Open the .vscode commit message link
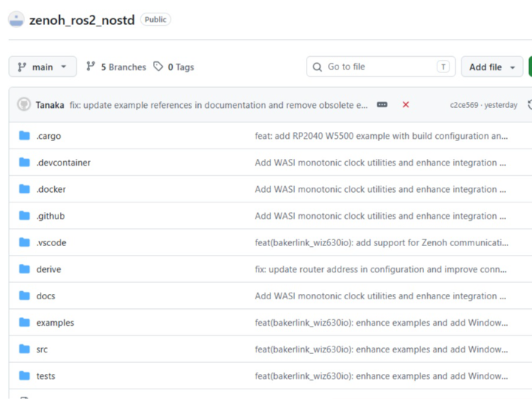 381,242
